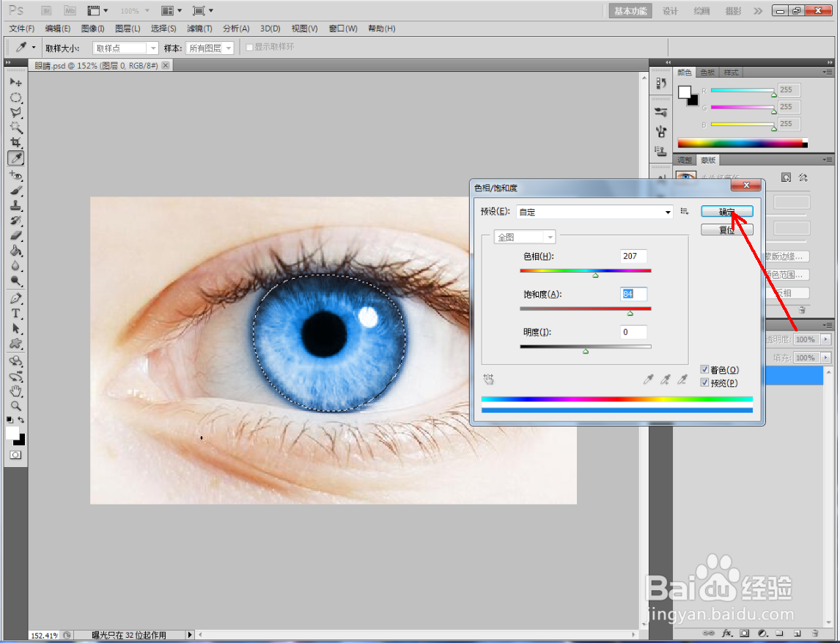
Task: Select the Red Eye tool
Action: 16,175
